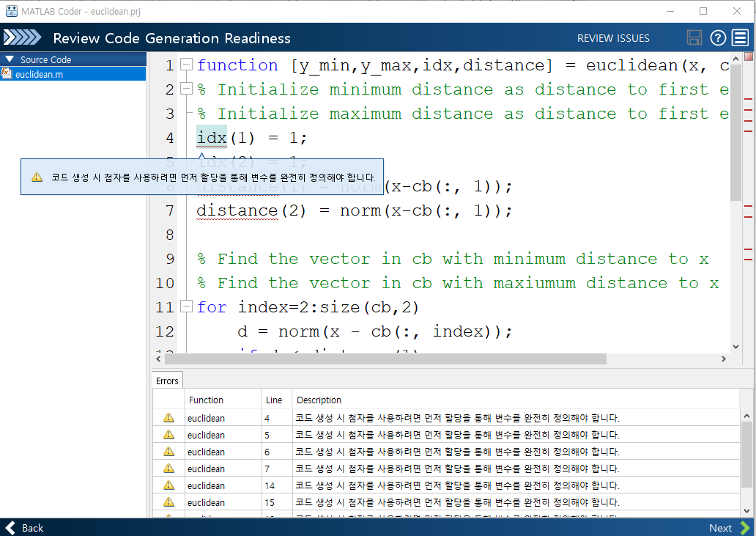This screenshot has height=536, width=756.
Task: Click warning icon for line 5 error
Action: click(168, 435)
